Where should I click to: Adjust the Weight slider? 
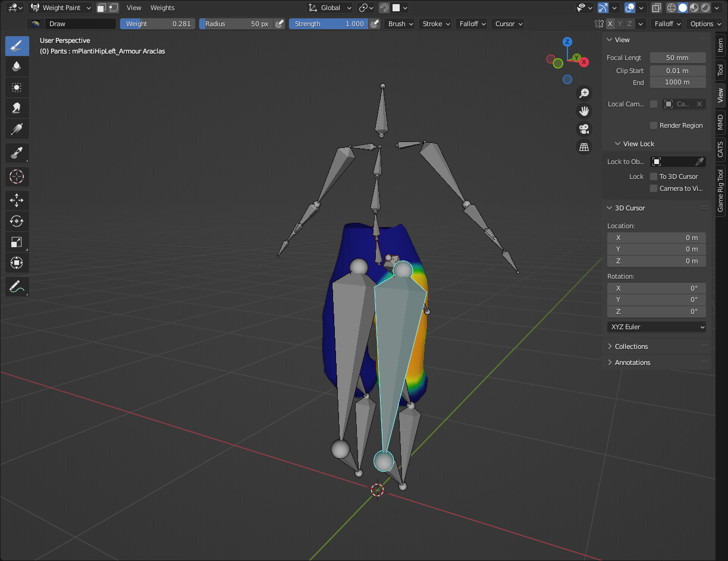coord(158,24)
